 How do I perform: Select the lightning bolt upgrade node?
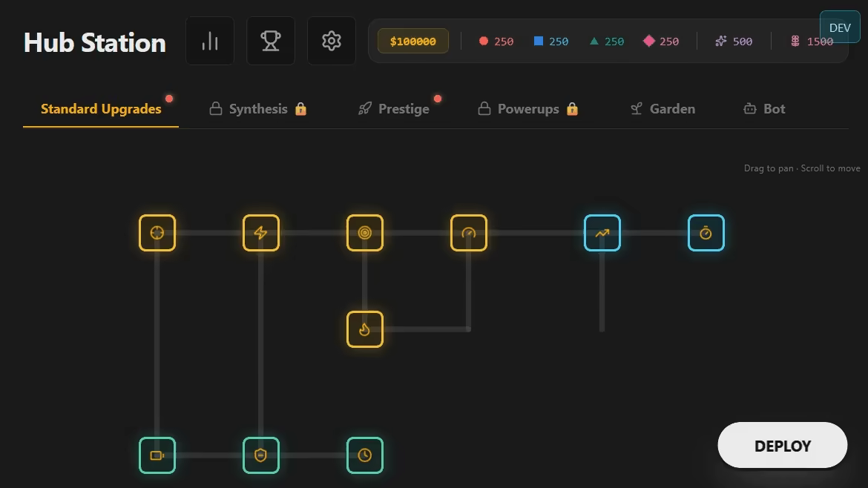[261, 233]
